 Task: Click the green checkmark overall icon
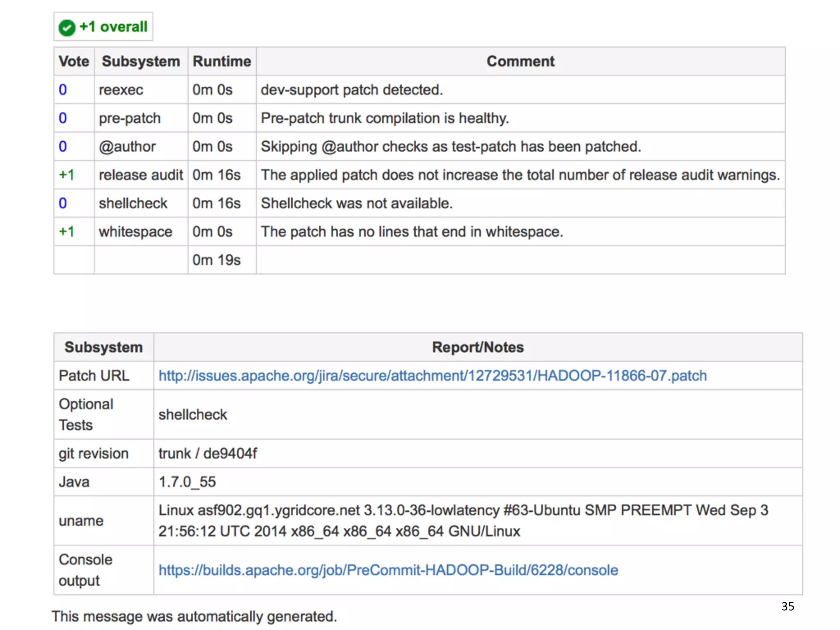pyautogui.click(x=67, y=28)
